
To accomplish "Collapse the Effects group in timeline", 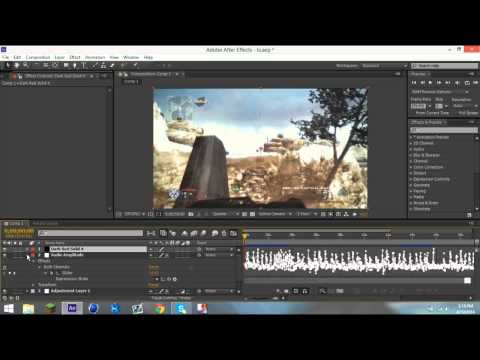I will pos(33,261).
